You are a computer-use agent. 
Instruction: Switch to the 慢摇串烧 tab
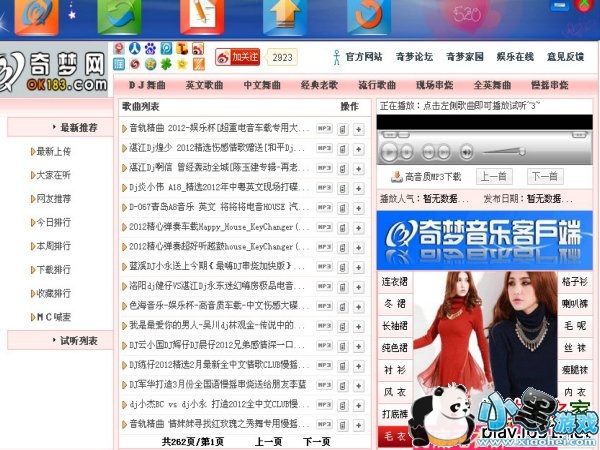[550, 85]
